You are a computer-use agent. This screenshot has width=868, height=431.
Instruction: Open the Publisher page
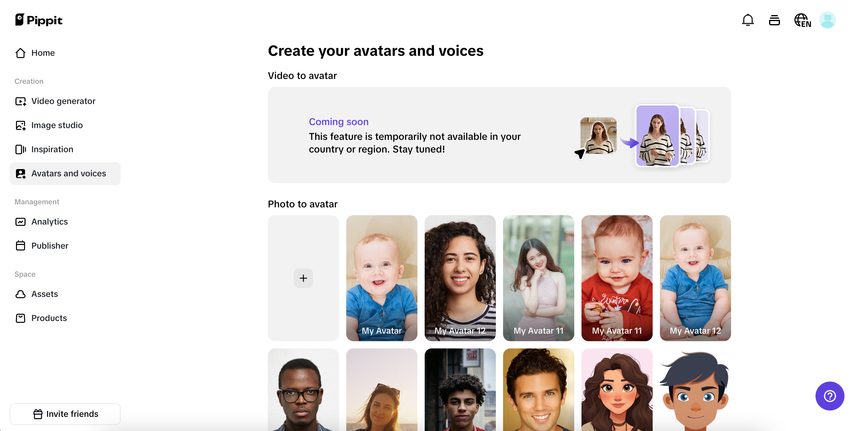[x=49, y=245]
